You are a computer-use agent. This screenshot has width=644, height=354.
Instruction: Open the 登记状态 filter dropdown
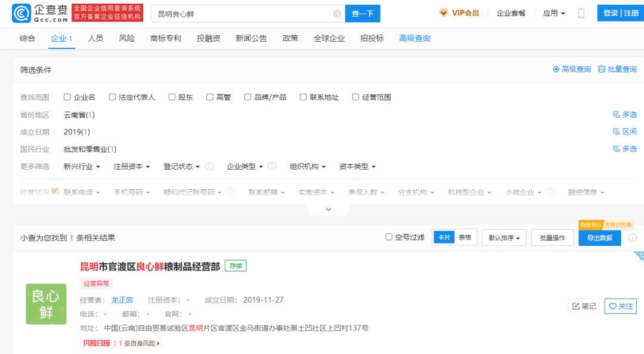[x=181, y=167]
